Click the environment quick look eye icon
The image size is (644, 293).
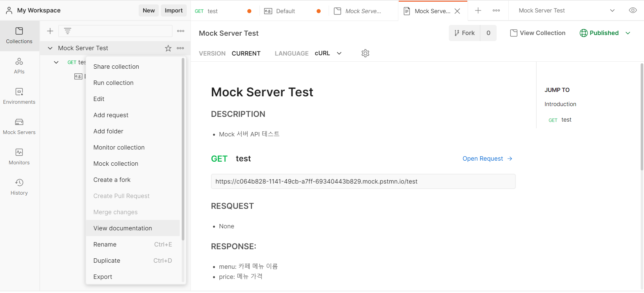633,10
